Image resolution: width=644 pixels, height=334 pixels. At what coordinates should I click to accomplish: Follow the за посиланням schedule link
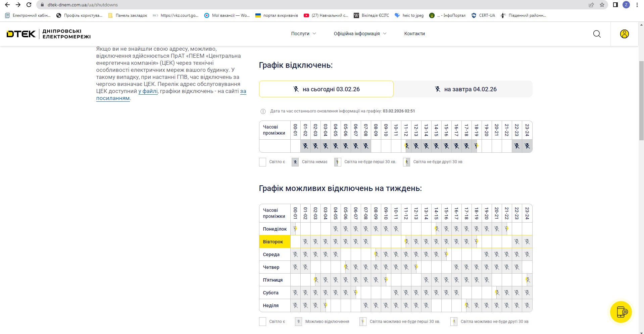click(x=113, y=98)
